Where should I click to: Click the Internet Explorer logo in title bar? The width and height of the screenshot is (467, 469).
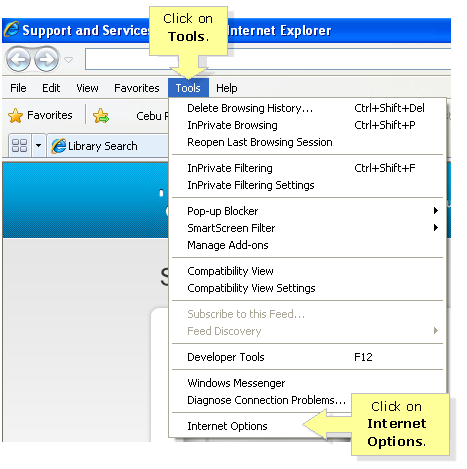[12, 30]
